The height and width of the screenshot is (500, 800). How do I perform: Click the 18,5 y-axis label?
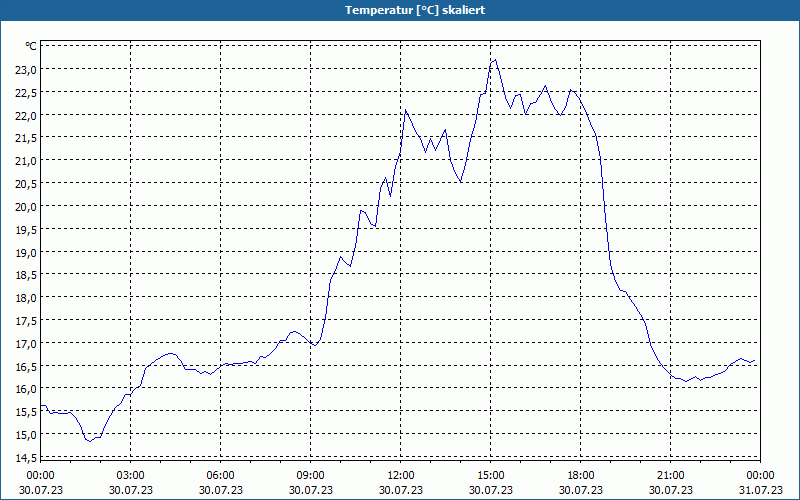click(x=26, y=275)
